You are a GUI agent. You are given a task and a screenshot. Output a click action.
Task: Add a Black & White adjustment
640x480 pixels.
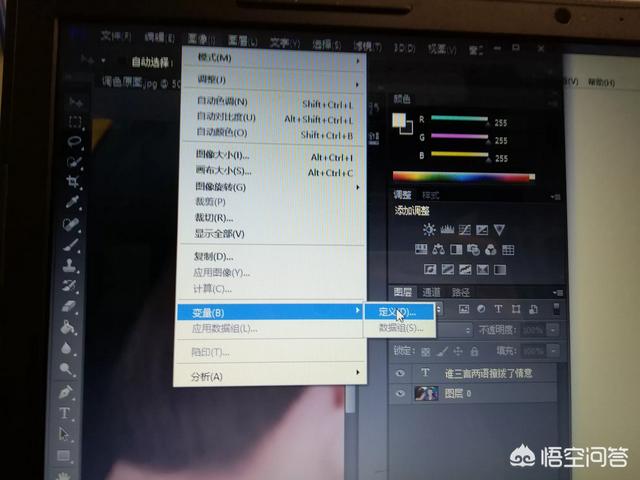point(456,249)
